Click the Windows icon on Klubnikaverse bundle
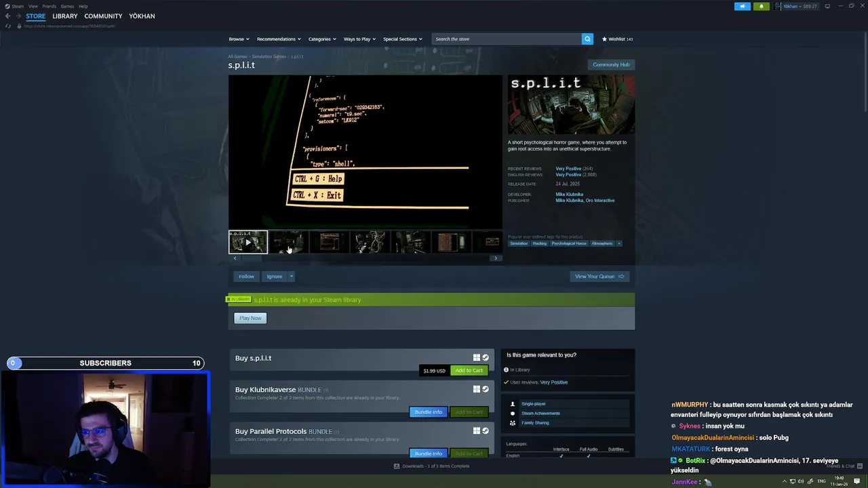The width and height of the screenshot is (868, 488). [x=477, y=389]
